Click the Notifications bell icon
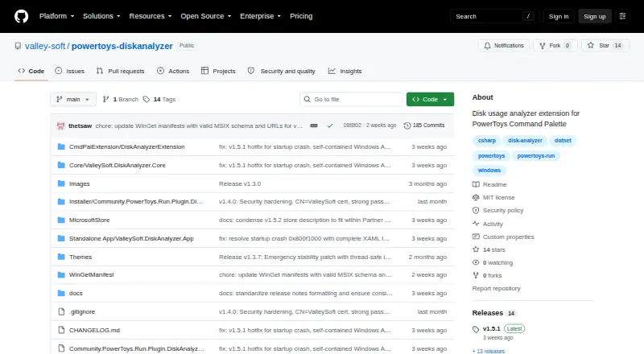The height and width of the screenshot is (354, 644). [x=487, y=46]
